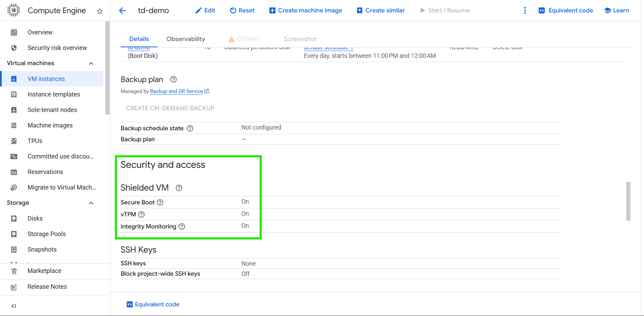Screen dimensions: 644x316
Task: Open Instance templates in the sidebar
Action: [54, 94]
